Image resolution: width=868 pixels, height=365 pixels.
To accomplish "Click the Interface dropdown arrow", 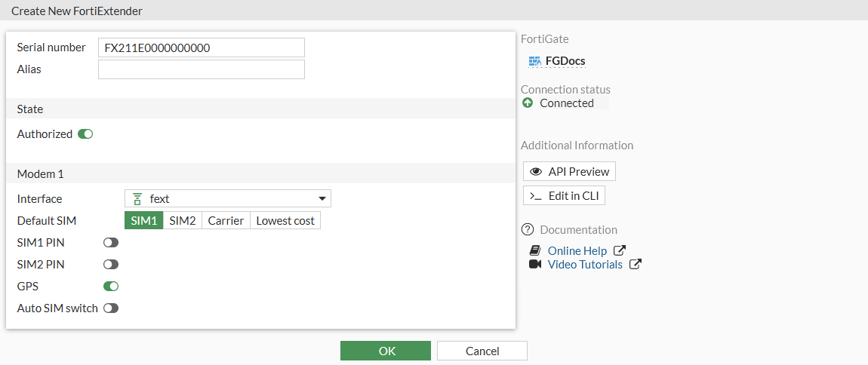I will point(322,199).
